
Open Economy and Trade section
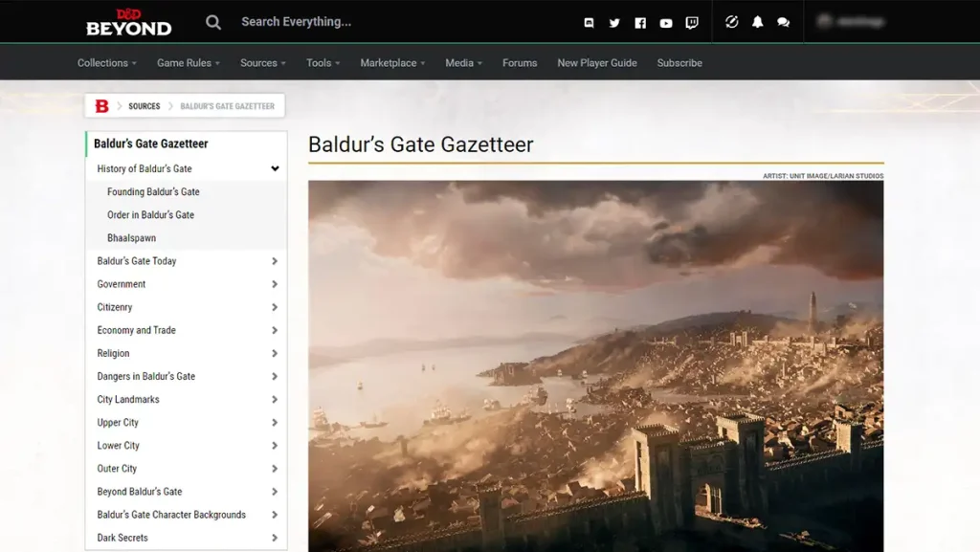pos(136,330)
